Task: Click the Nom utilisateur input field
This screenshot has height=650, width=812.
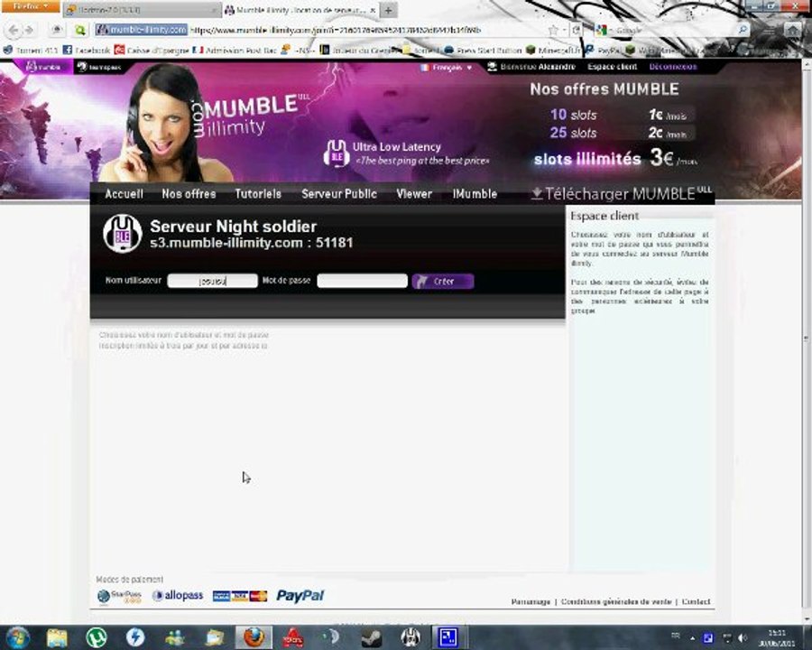Action: click(212, 281)
